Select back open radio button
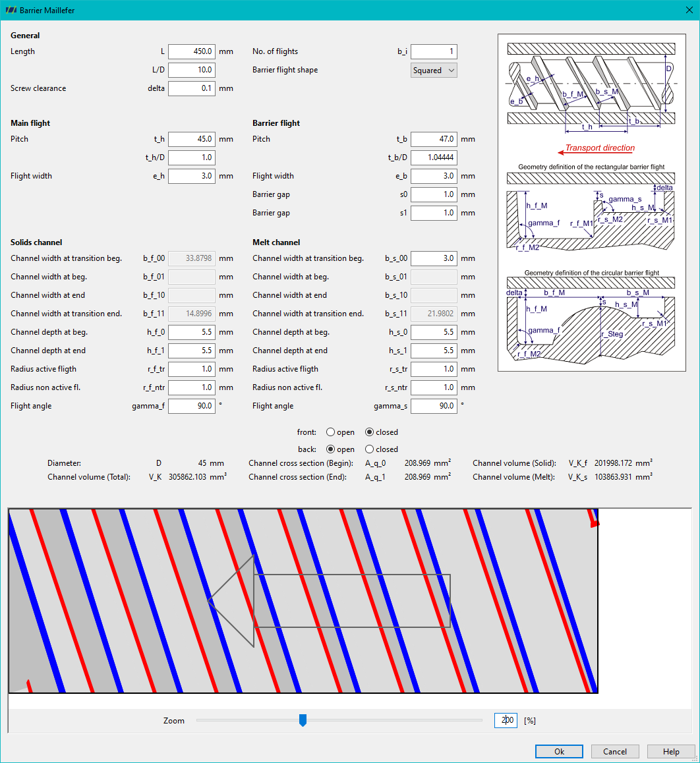Viewport: 700px width, 763px height. click(x=330, y=449)
